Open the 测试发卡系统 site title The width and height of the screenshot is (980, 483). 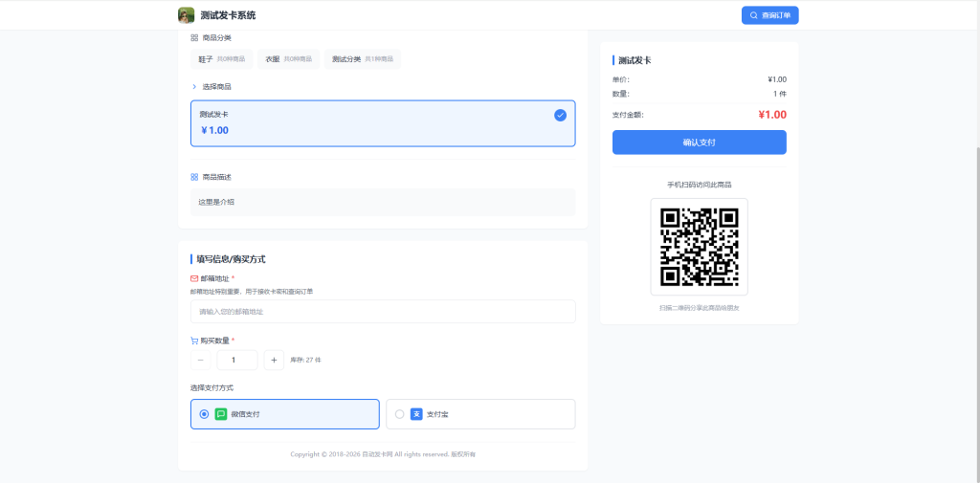tap(228, 15)
